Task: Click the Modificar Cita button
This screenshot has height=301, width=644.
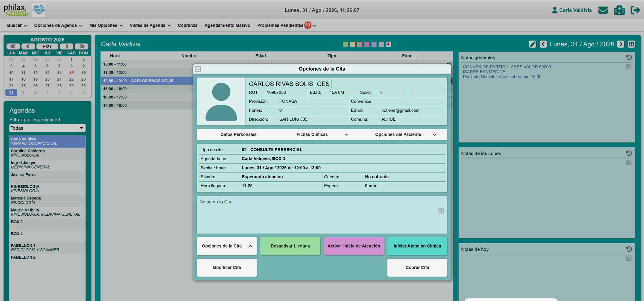Action: [227, 267]
